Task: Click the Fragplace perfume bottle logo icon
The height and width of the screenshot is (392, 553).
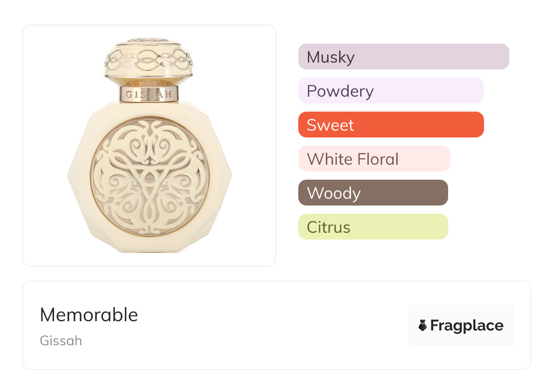Action: click(x=423, y=325)
